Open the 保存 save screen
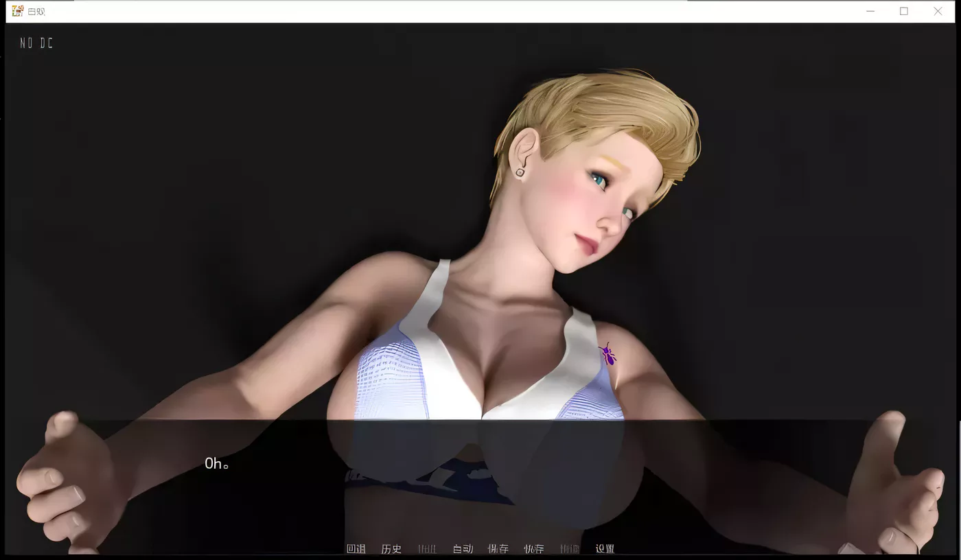 tap(498, 548)
